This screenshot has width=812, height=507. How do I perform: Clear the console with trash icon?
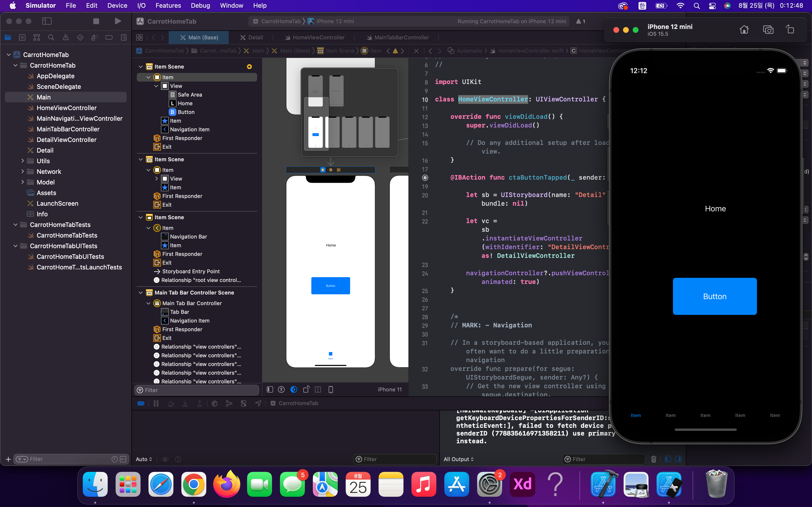pos(653,459)
